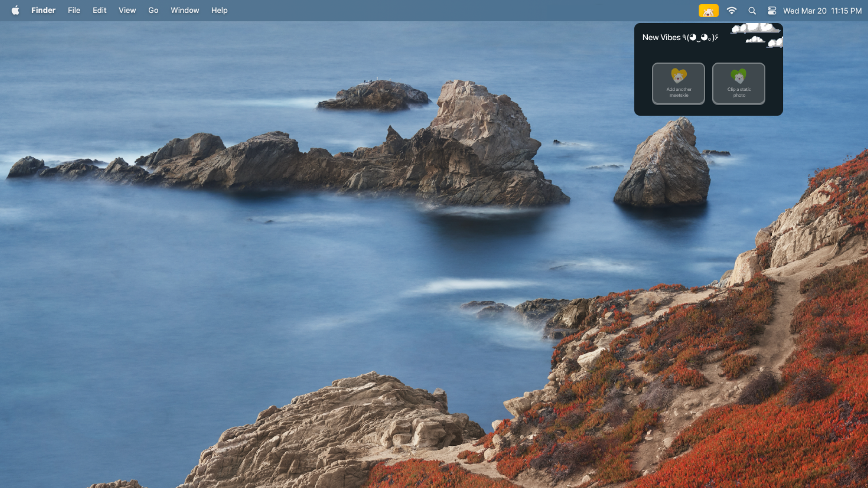
Task: Open the Edit menu
Action: [99, 10]
